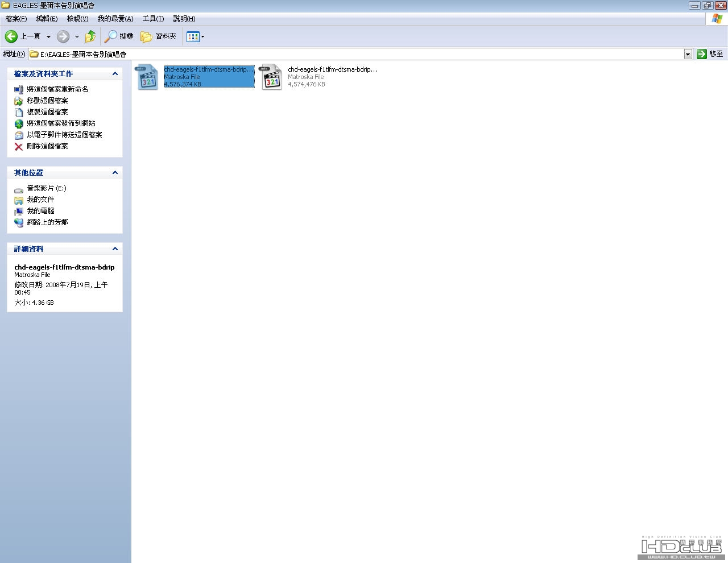Open the 工具(T) menu
The image size is (728, 563).
(153, 19)
